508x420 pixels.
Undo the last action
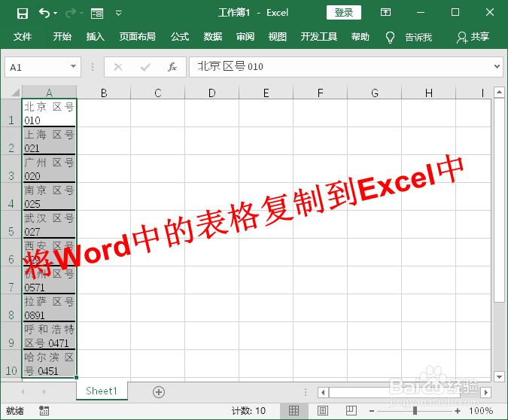[44, 13]
